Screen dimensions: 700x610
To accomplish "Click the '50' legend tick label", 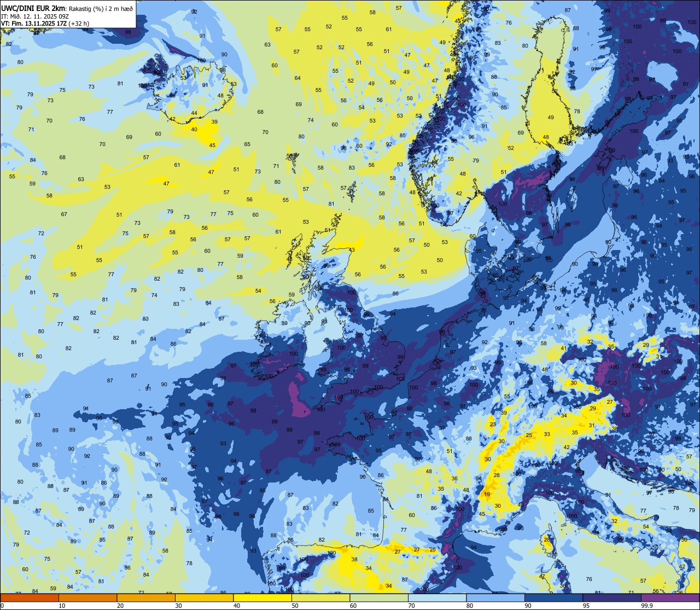I will pos(295,606).
